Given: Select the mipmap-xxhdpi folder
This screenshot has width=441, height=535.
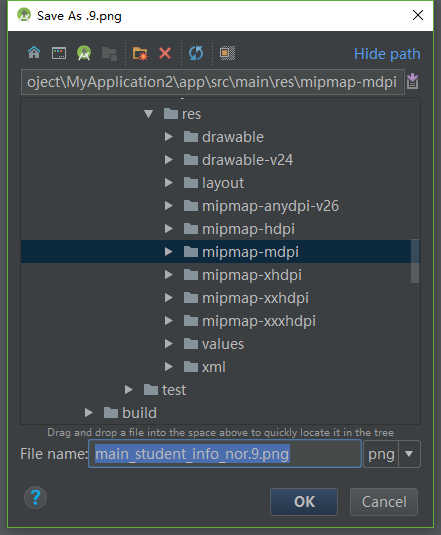Looking at the screenshot, I should 246,298.
